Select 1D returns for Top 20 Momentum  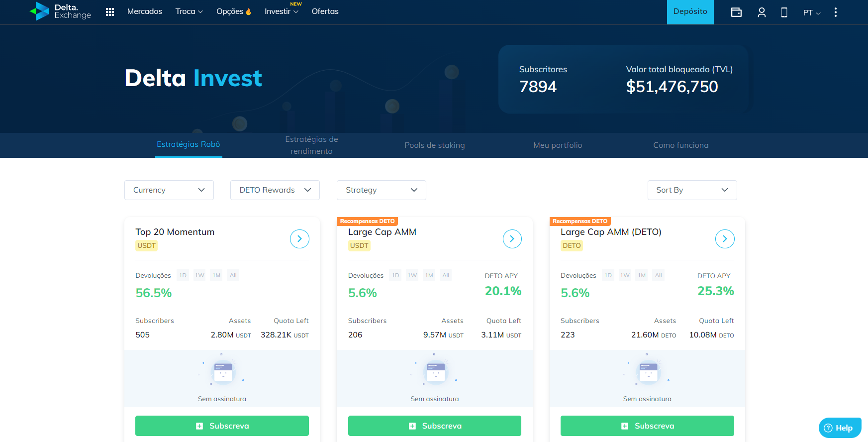click(183, 275)
